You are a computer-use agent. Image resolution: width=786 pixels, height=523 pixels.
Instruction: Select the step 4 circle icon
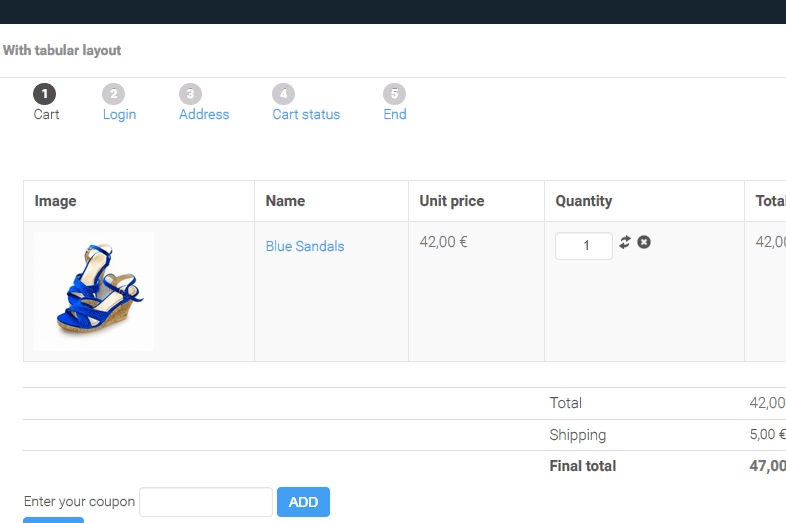(x=284, y=94)
